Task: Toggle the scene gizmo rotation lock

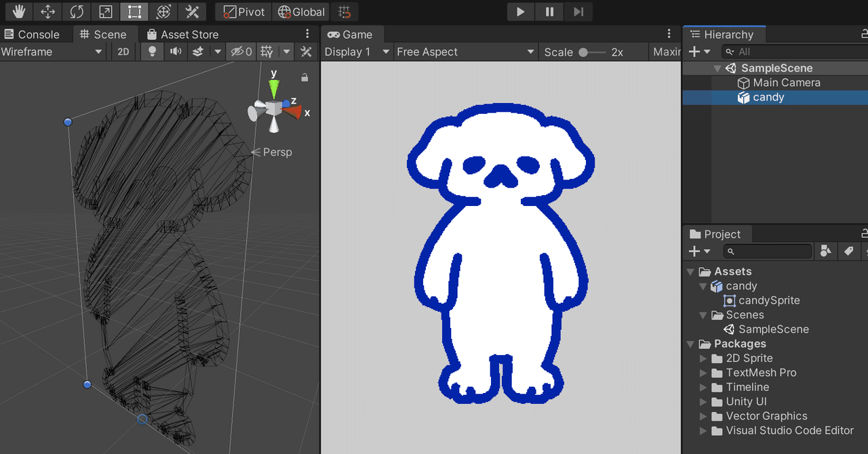Action: (304, 78)
